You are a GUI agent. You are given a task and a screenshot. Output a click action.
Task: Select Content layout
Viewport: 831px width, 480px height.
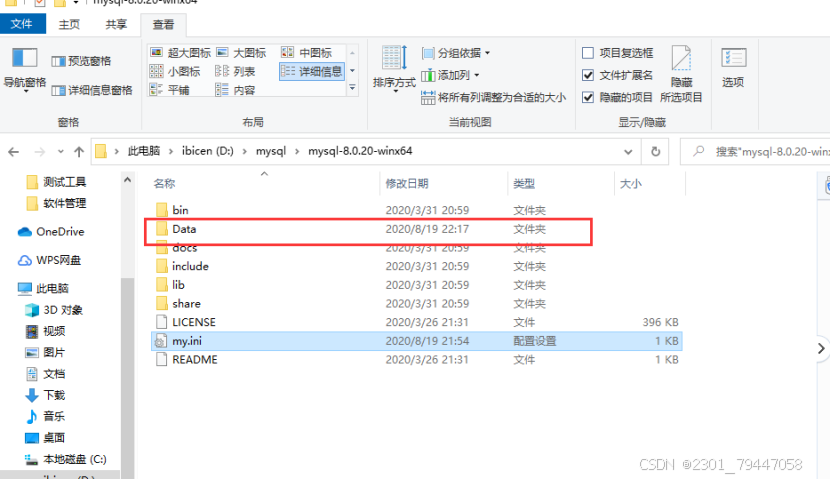[236, 90]
